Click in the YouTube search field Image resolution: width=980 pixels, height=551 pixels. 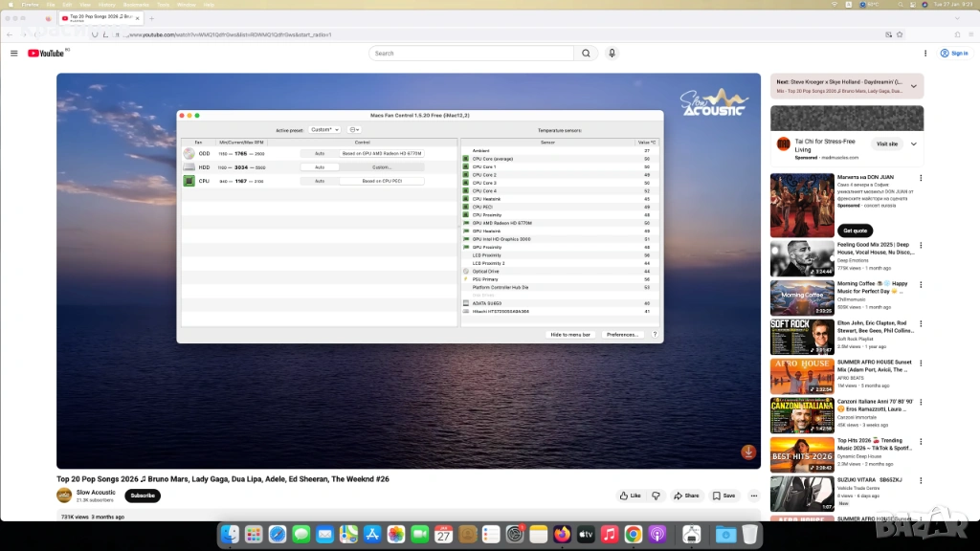(471, 54)
